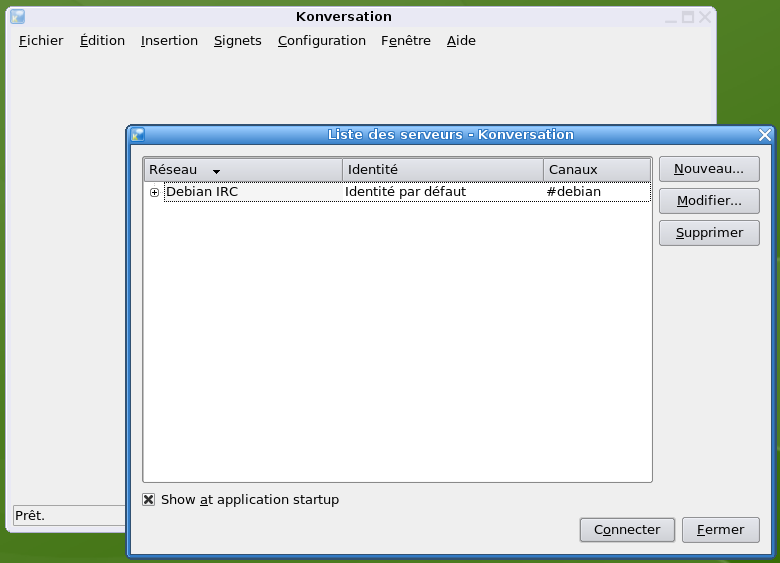
Task: Maximize the main Konversation window
Action: pos(688,17)
